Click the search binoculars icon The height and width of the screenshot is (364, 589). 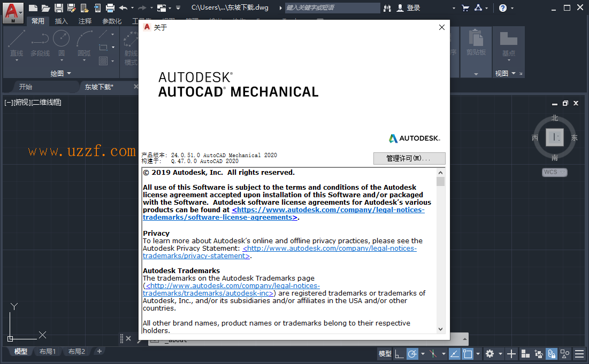[x=387, y=8]
